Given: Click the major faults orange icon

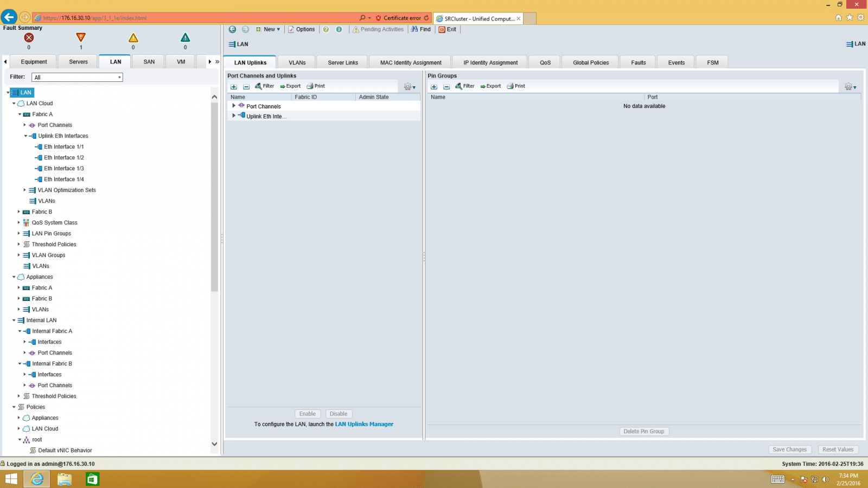Looking at the screenshot, I should coord(81,37).
